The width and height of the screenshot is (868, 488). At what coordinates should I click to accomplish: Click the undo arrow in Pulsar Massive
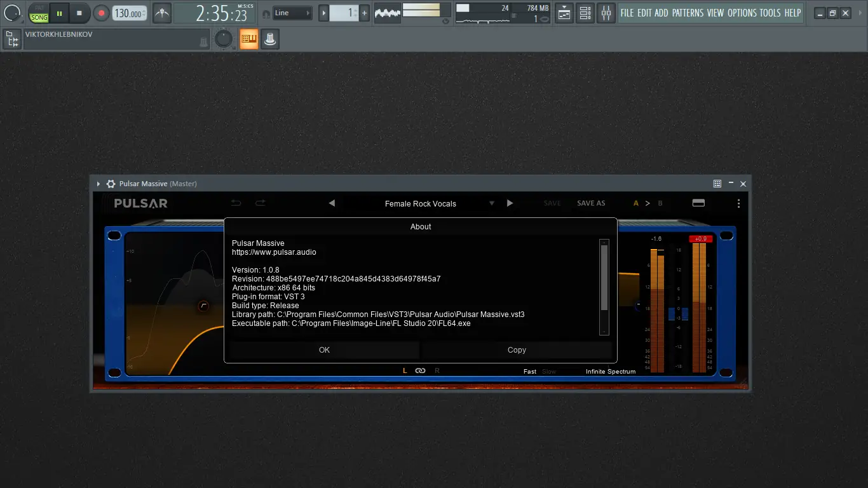pos(236,202)
